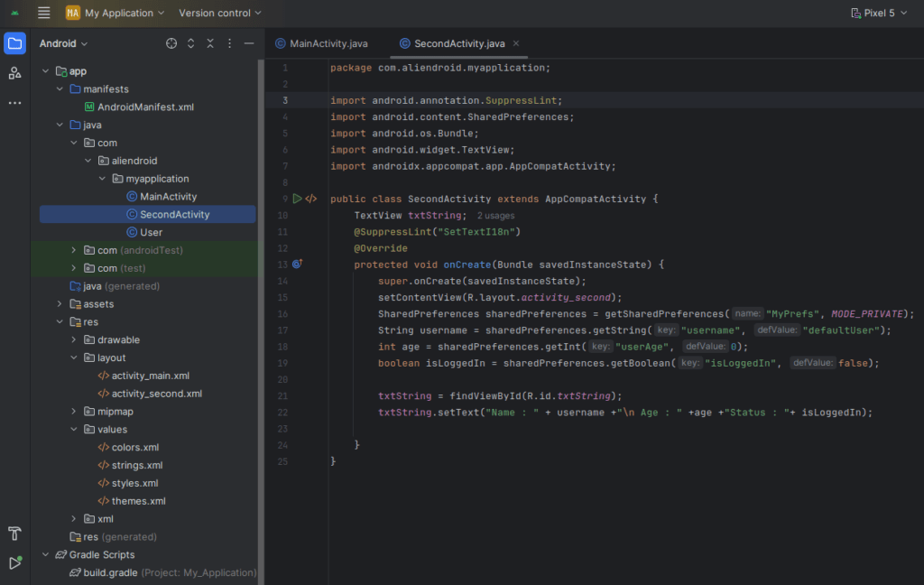Select styles.xml file
Image resolution: width=924 pixels, height=585 pixels.
coord(128,483)
